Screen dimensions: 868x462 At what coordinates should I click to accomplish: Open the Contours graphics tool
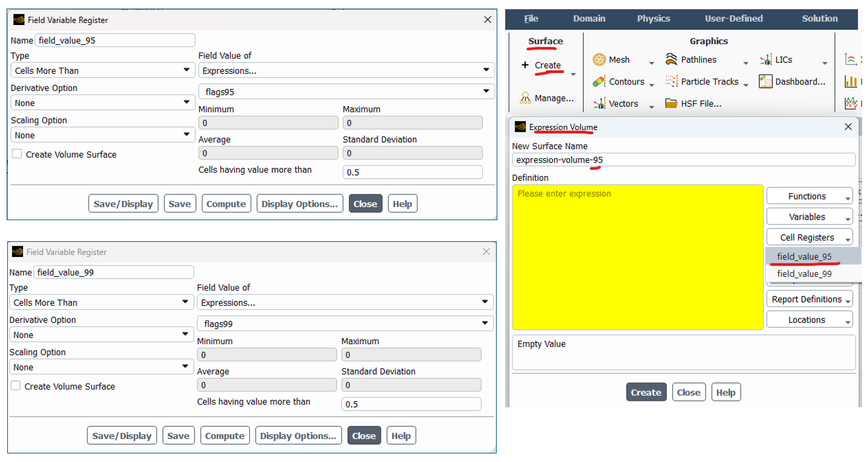[599, 82]
